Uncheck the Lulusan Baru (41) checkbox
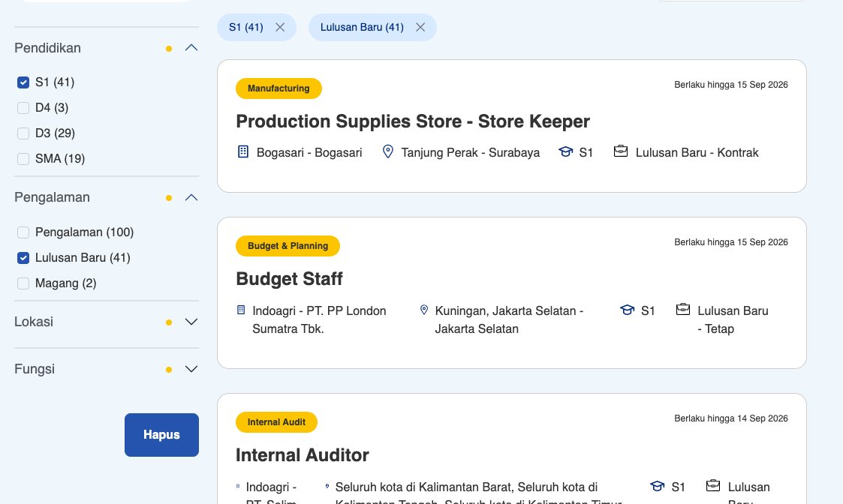843x504 pixels. click(x=23, y=258)
